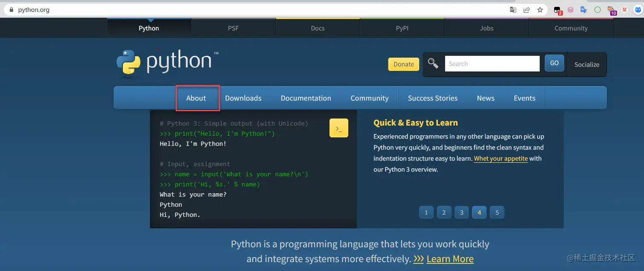Click the code line name = input('What is your name?\n')
This screenshot has width=644, height=271.
coord(234,174)
